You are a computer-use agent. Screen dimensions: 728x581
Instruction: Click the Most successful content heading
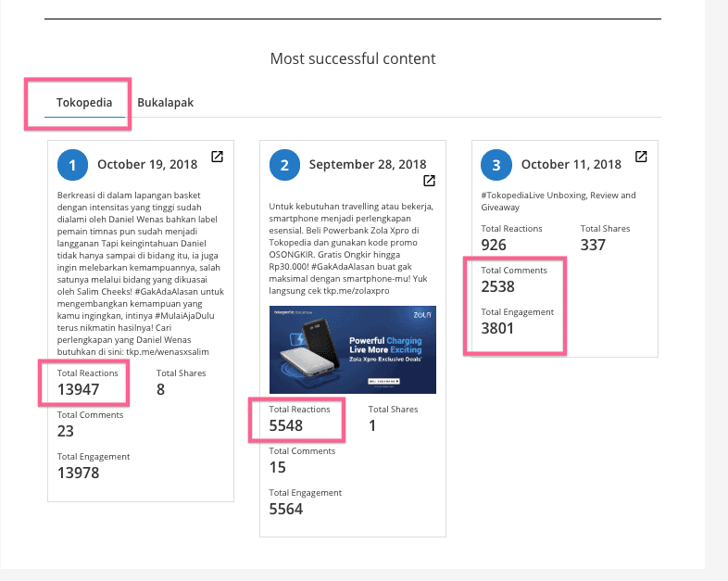[x=353, y=58]
